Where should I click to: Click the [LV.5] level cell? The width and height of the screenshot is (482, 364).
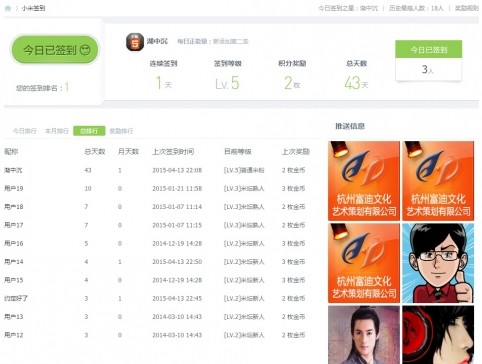coord(244,170)
